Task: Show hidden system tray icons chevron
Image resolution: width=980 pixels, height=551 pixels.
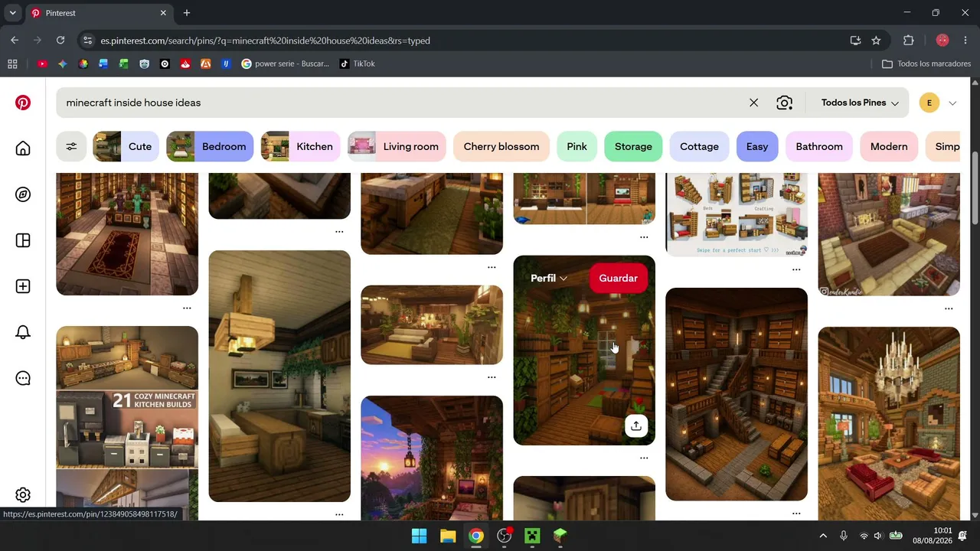Action: [x=823, y=536]
